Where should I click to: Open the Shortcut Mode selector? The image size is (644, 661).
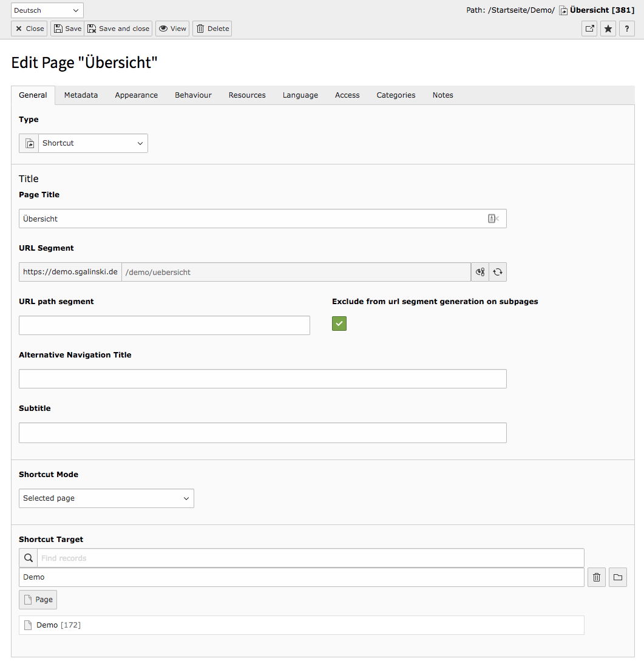tap(106, 498)
